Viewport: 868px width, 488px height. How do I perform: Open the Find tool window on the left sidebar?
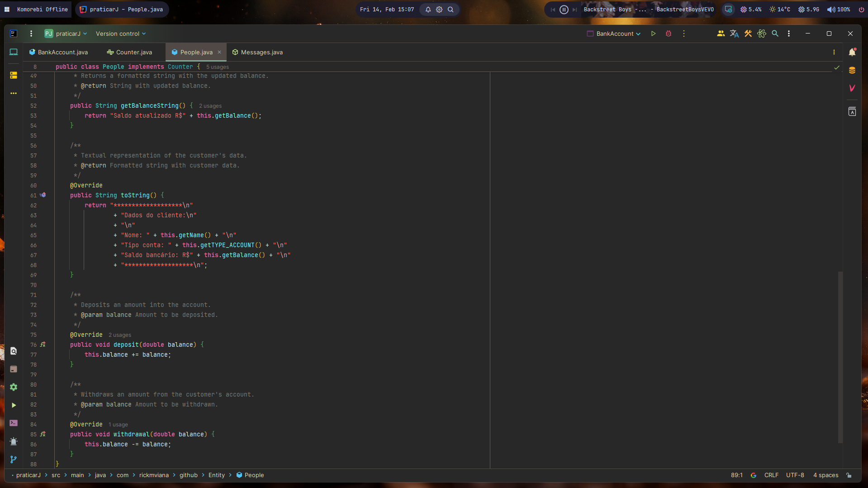tap(14, 351)
